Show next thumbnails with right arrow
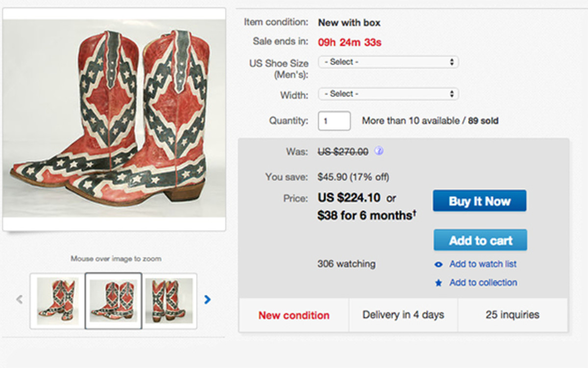Image resolution: width=588 pixels, height=368 pixels. point(207,299)
